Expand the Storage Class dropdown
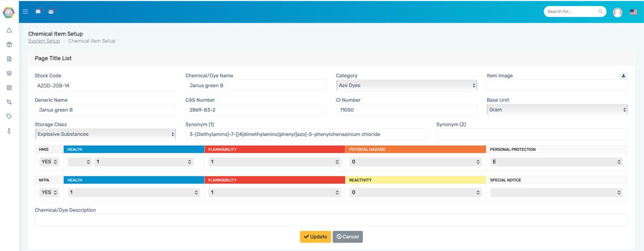Viewport: 644px width, 251px height. click(105, 134)
